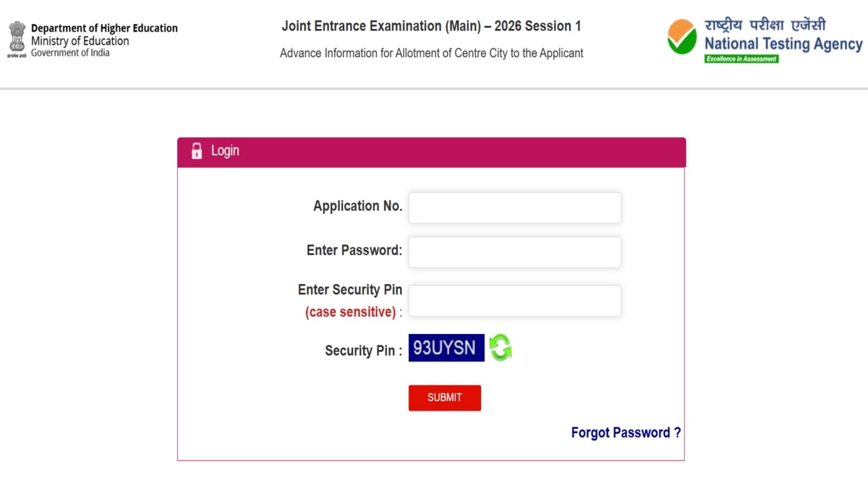The width and height of the screenshot is (868, 488).
Task: Click the green Excellence in Assessment badge
Action: tap(741, 59)
